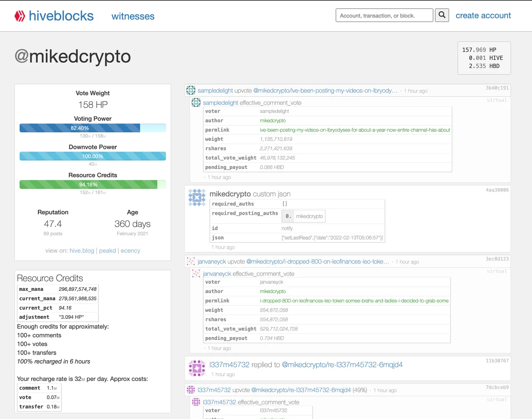The height and width of the screenshot is (419, 532).
Task: Open transaction 7dcbceb9
Action: coord(497,387)
